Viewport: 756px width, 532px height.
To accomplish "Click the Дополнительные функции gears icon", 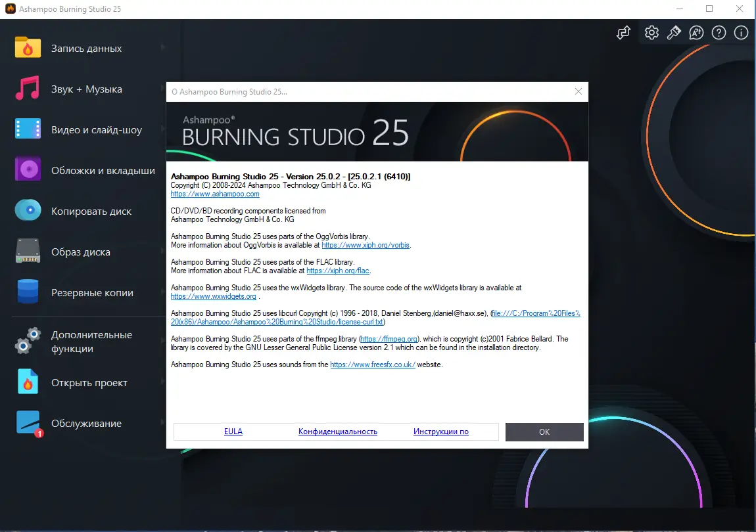I will [28, 341].
